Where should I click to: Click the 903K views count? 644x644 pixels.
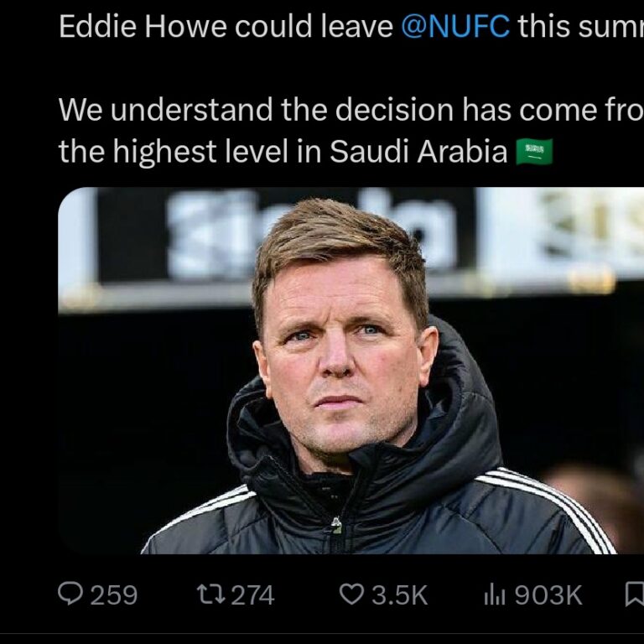click(548, 595)
